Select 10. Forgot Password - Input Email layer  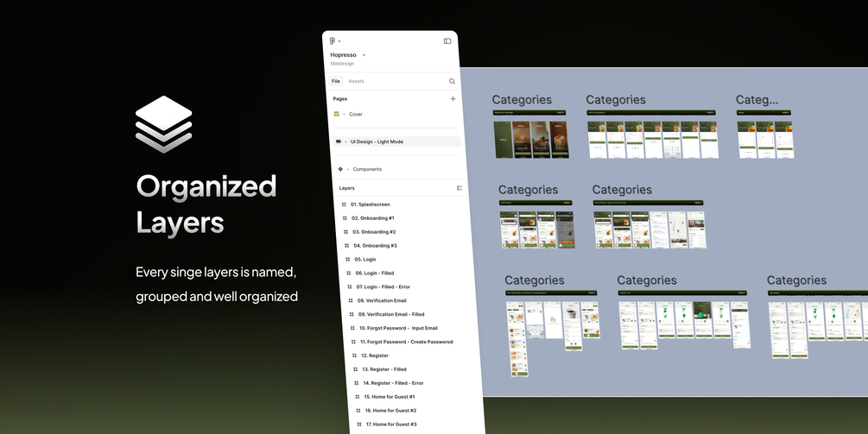(398, 328)
